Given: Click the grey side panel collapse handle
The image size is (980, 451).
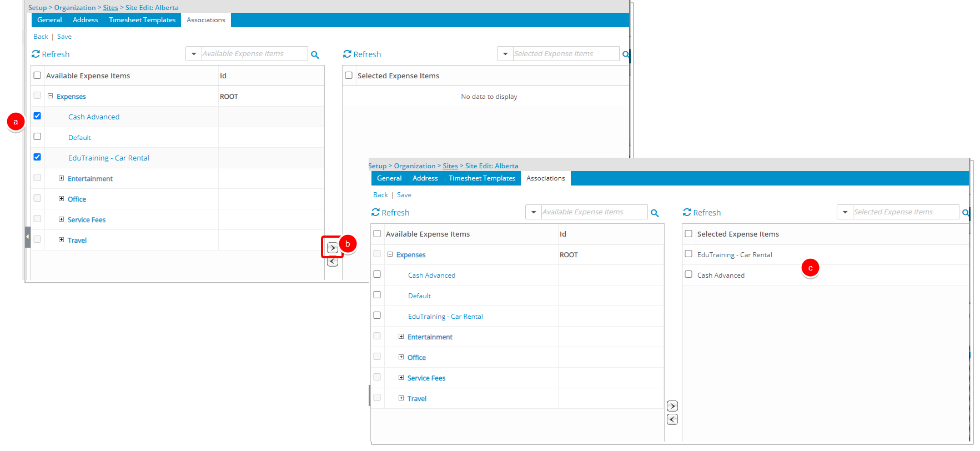Looking at the screenshot, I should 27,237.
